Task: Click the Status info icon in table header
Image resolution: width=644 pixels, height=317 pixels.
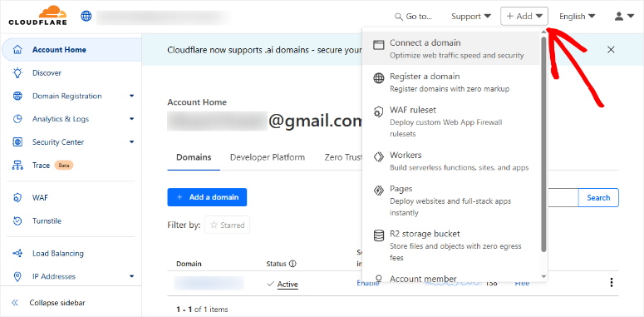Action: (x=293, y=264)
